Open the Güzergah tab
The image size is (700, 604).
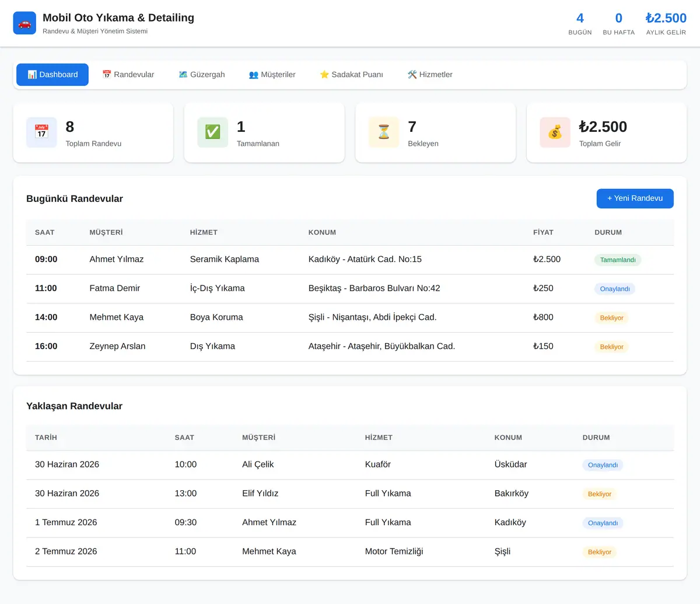pyautogui.click(x=202, y=75)
